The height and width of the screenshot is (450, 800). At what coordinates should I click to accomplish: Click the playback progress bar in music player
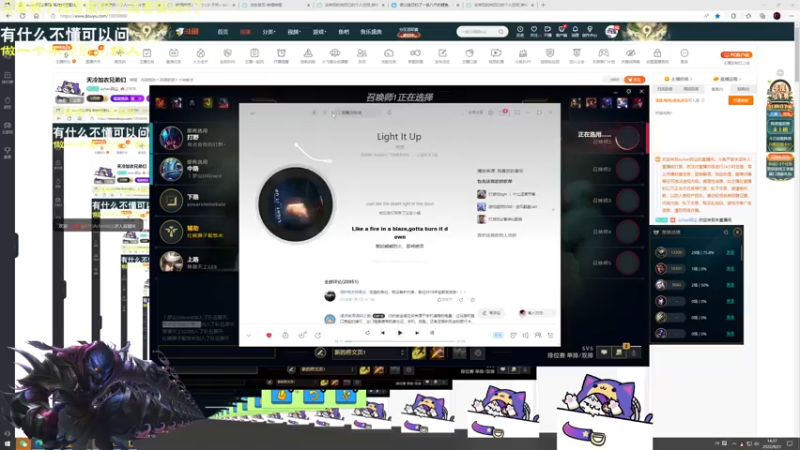point(399,341)
